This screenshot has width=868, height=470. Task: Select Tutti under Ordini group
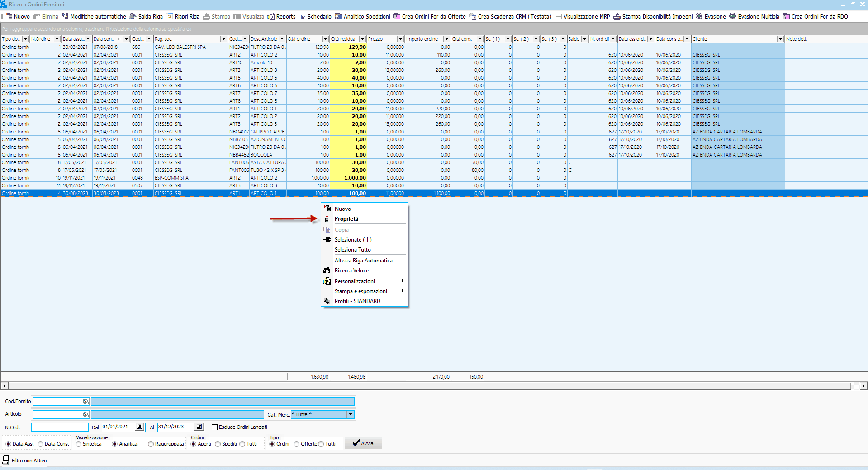(242, 444)
